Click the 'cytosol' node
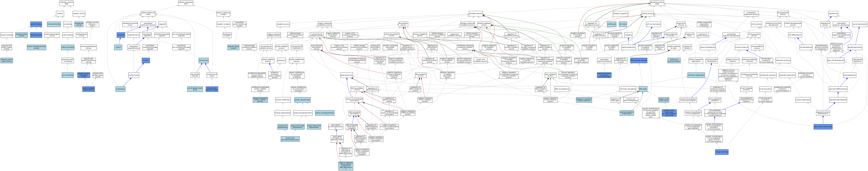 (118, 47)
